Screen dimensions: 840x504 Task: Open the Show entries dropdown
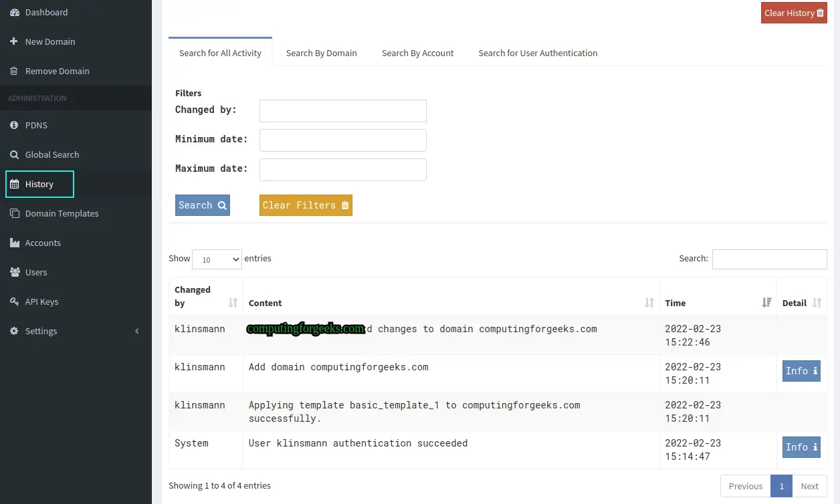click(217, 259)
